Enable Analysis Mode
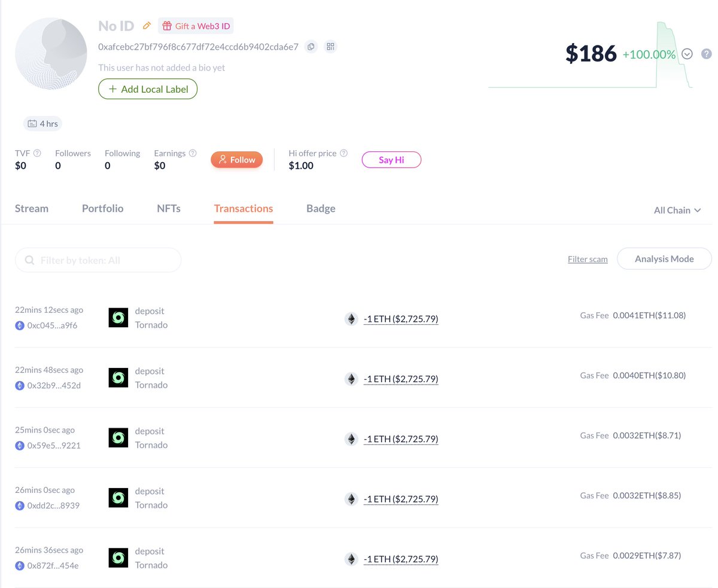 coord(664,259)
